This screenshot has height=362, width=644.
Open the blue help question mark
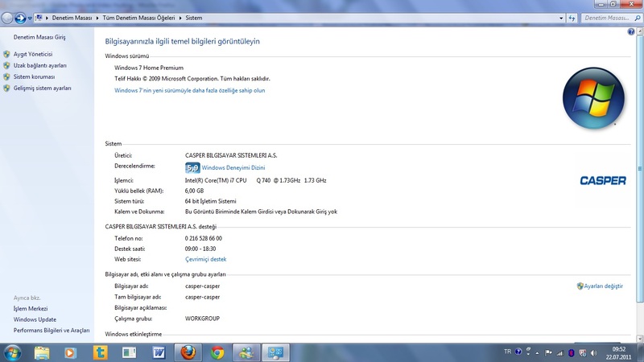coord(631,31)
